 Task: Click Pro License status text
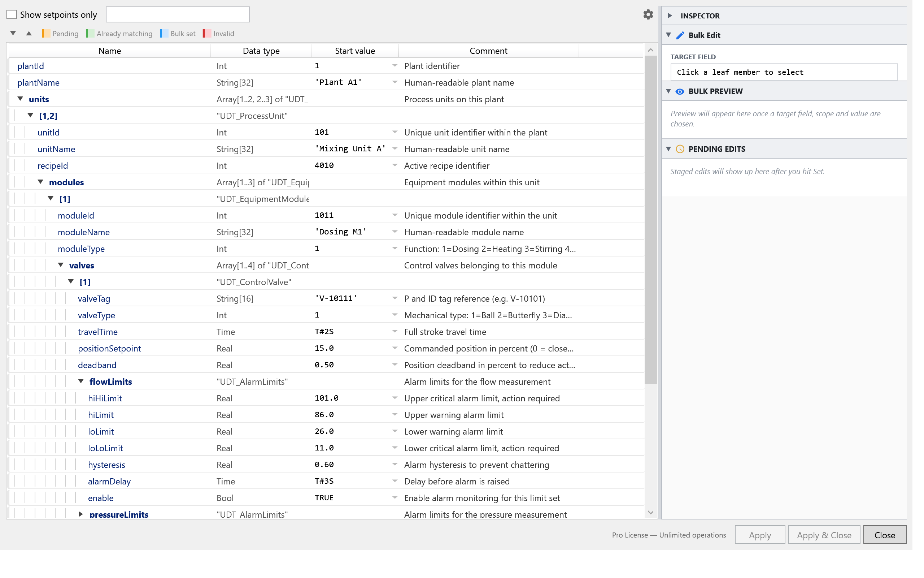(669, 535)
